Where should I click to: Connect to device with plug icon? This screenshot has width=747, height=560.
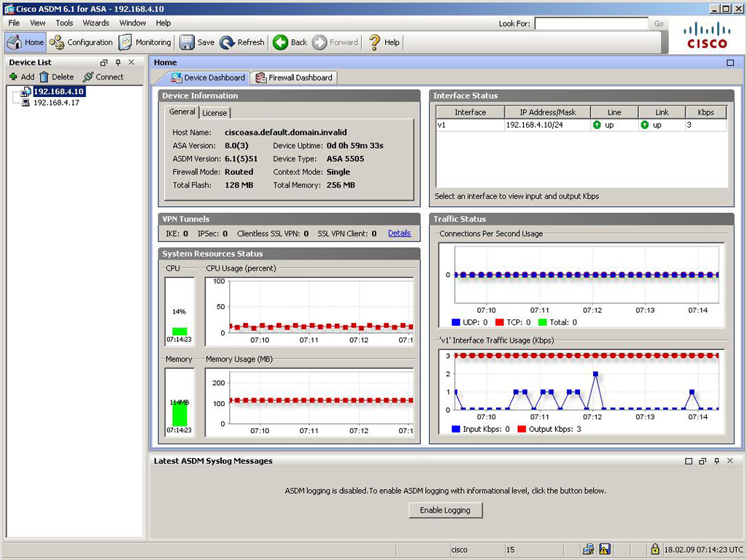click(88, 77)
